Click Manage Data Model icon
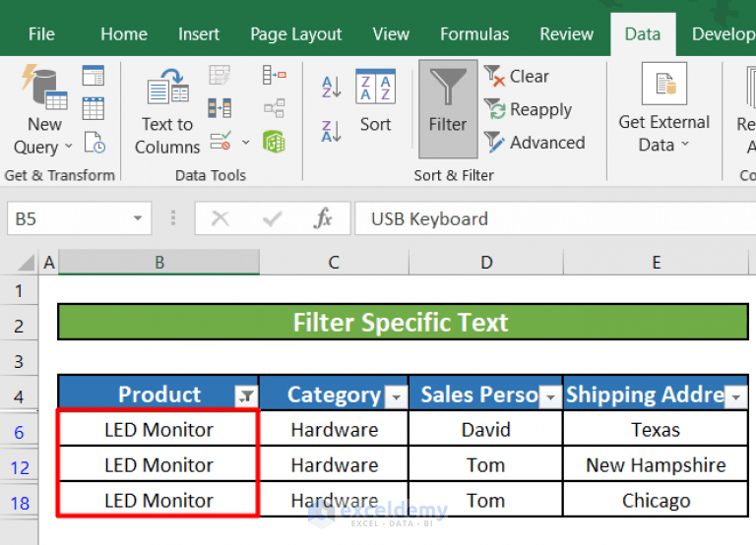This screenshot has height=545, width=756. click(275, 142)
